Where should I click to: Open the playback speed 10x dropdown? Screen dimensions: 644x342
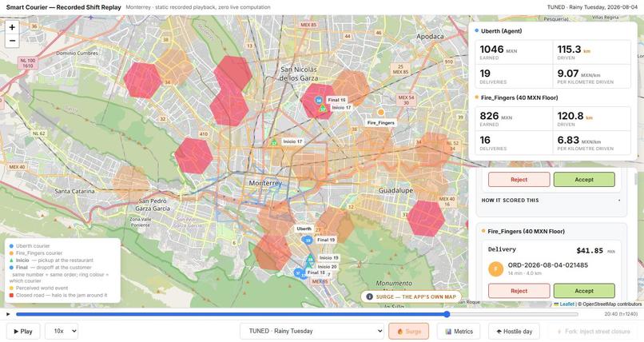(62, 331)
